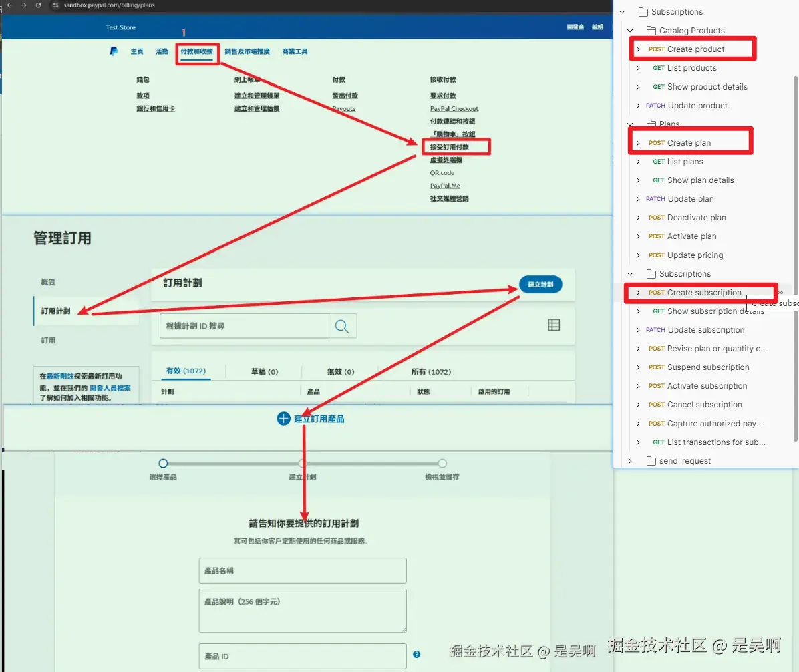799x672 pixels.
Task: Open the GET List plans request
Action: pyautogui.click(x=677, y=162)
